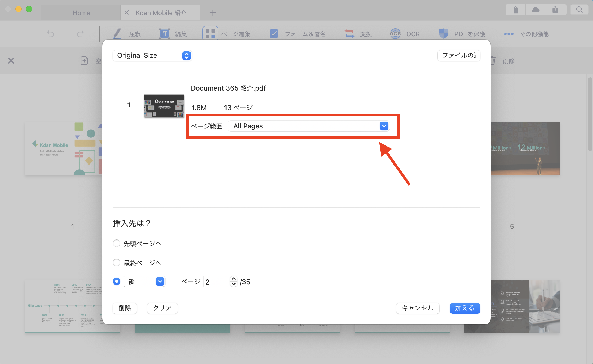Click the 加える button
593x364 pixels.
465,308
